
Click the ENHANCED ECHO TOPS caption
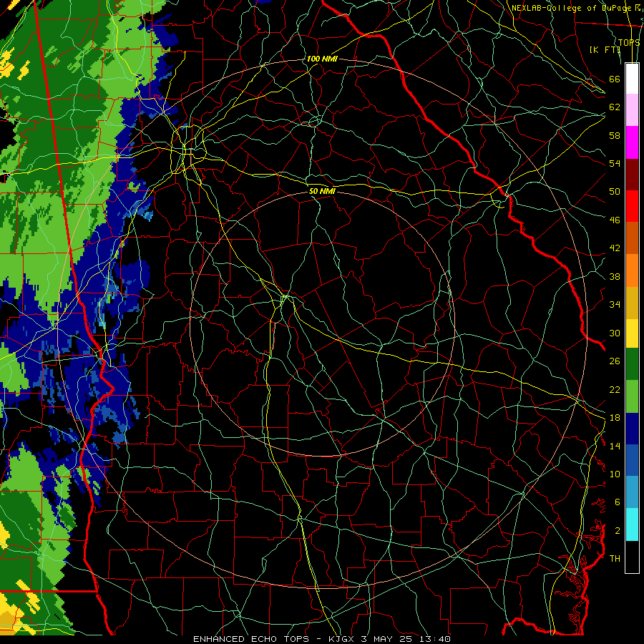click(x=253, y=639)
